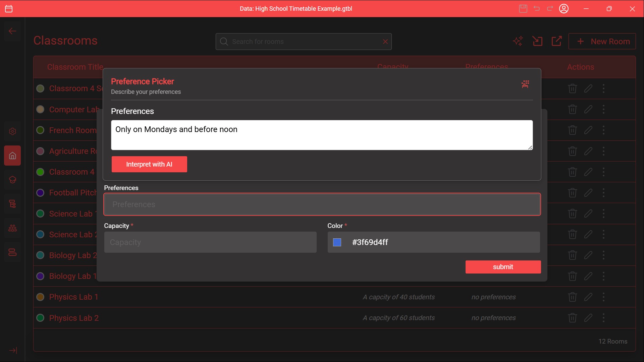The image size is (644, 362).
Task: Focus the Capacity input field
Action: tap(210, 242)
